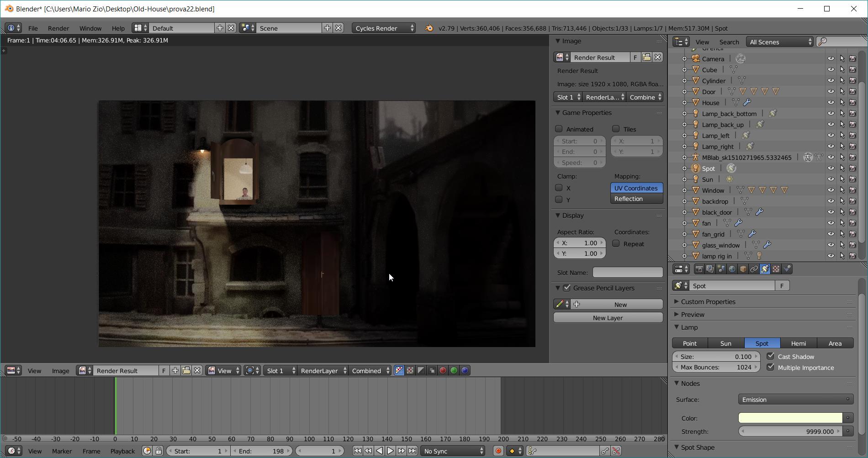This screenshot has height=458, width=868.
Task: Play the animation in reverse
Action: 379,451
